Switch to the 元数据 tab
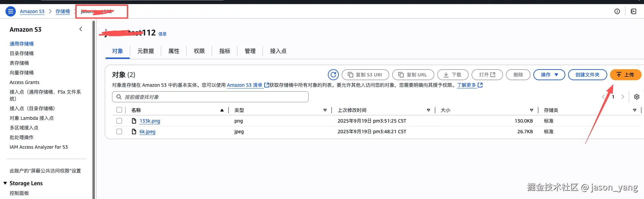Screen dimensions: 644x199 pos(146,51)
